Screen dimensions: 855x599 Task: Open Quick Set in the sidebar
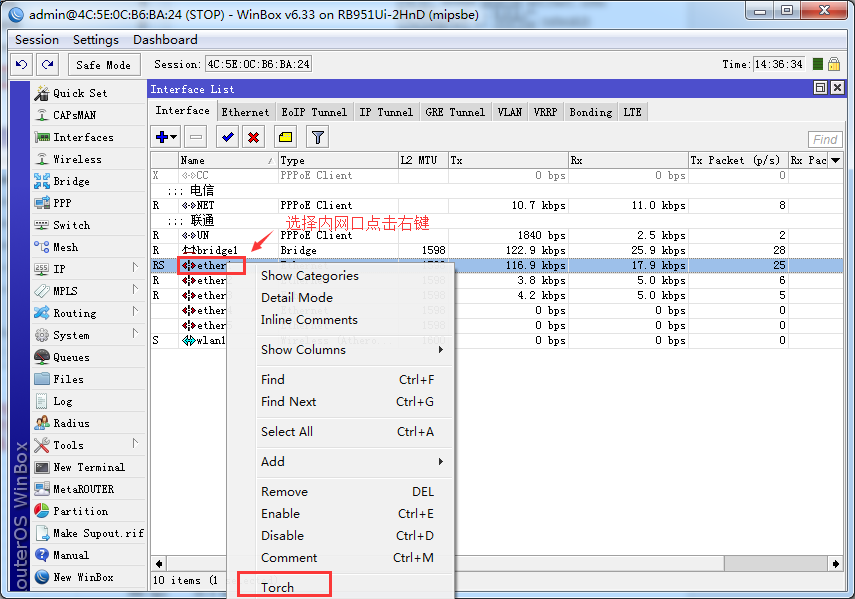point(89,93)
